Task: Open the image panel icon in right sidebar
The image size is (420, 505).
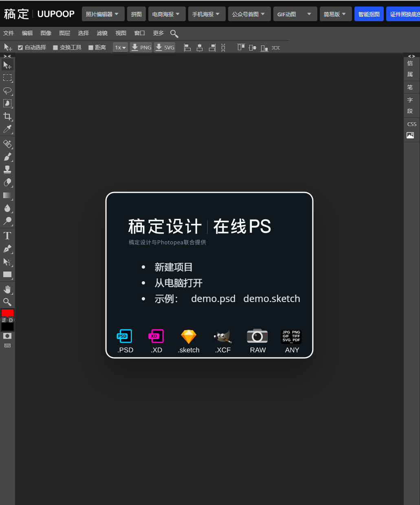Action: 410,135
